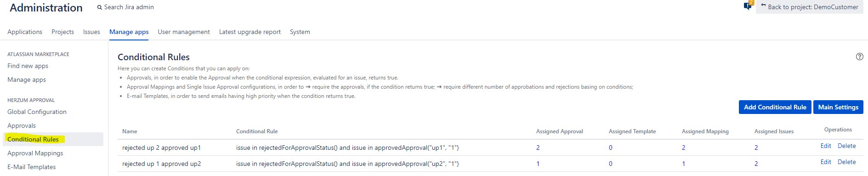
Task: Open E-Mail Templates in sidebar
Action: point(32,167)
